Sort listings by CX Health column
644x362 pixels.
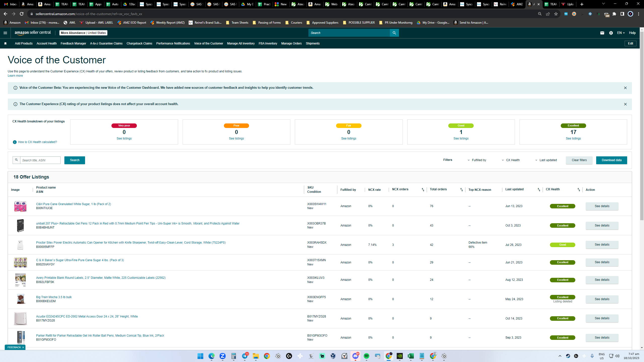tap(579, 190)
